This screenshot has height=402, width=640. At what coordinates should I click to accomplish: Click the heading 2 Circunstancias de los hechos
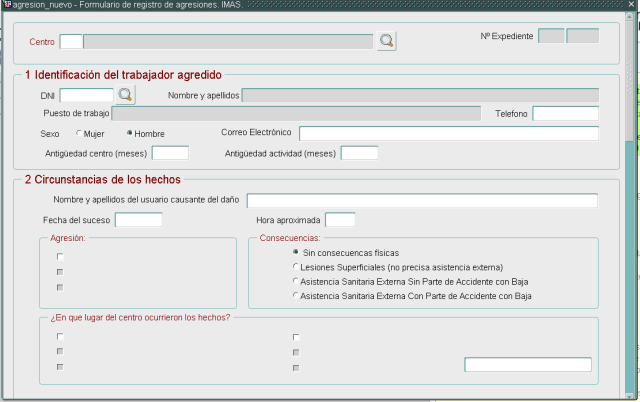click(x=102, y=180)
